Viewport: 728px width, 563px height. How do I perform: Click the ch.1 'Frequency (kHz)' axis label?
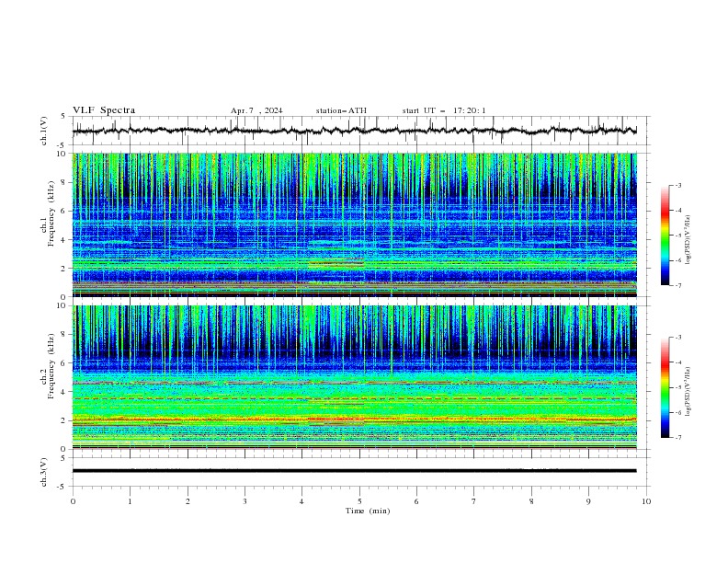[x=51, y=213]
